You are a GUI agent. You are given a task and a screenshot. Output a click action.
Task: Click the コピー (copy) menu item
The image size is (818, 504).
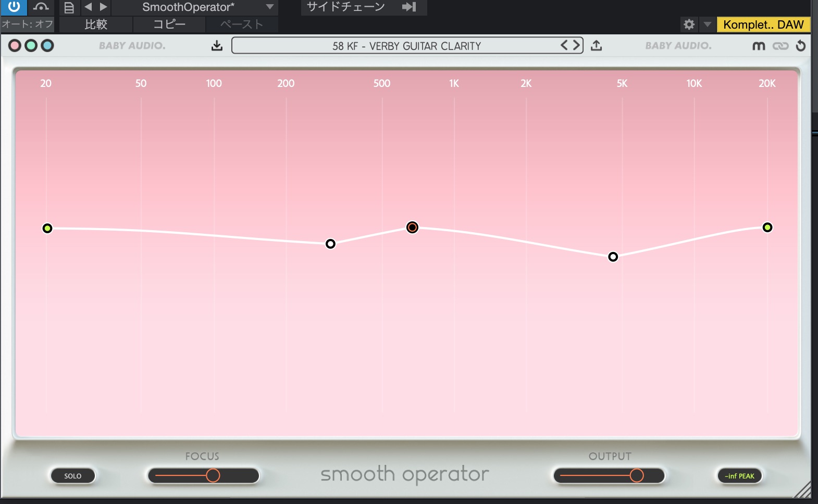[169, 24]
